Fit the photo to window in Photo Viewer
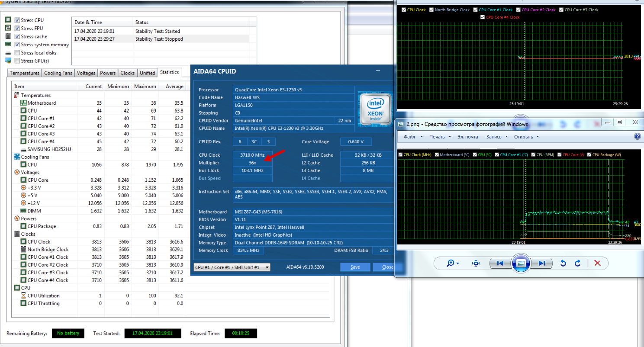The image size is (644, 347). tap(476, 263)
